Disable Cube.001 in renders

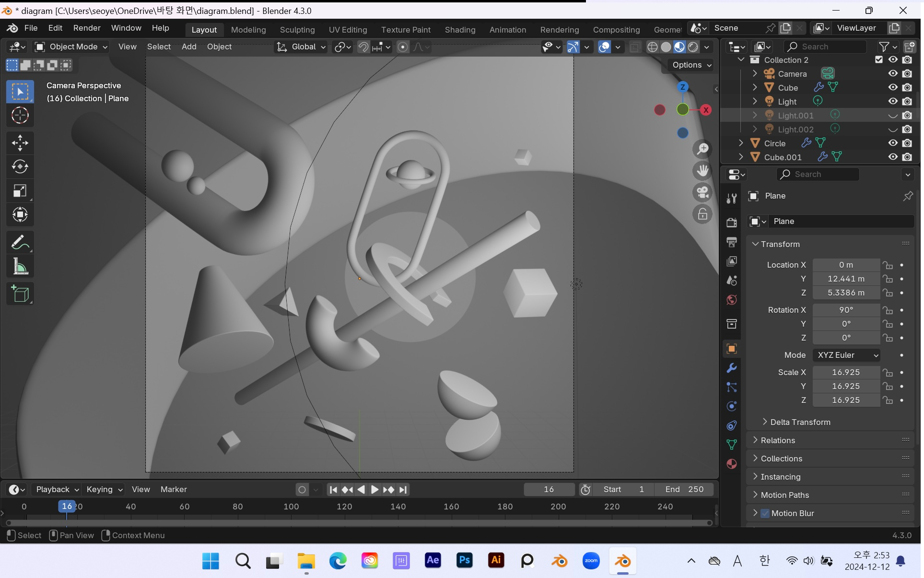tap(907, 157)
